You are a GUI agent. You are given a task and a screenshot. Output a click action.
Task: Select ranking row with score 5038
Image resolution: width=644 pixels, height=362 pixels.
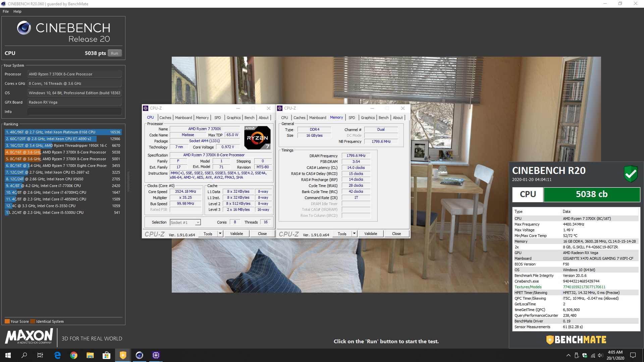[63, 152]
